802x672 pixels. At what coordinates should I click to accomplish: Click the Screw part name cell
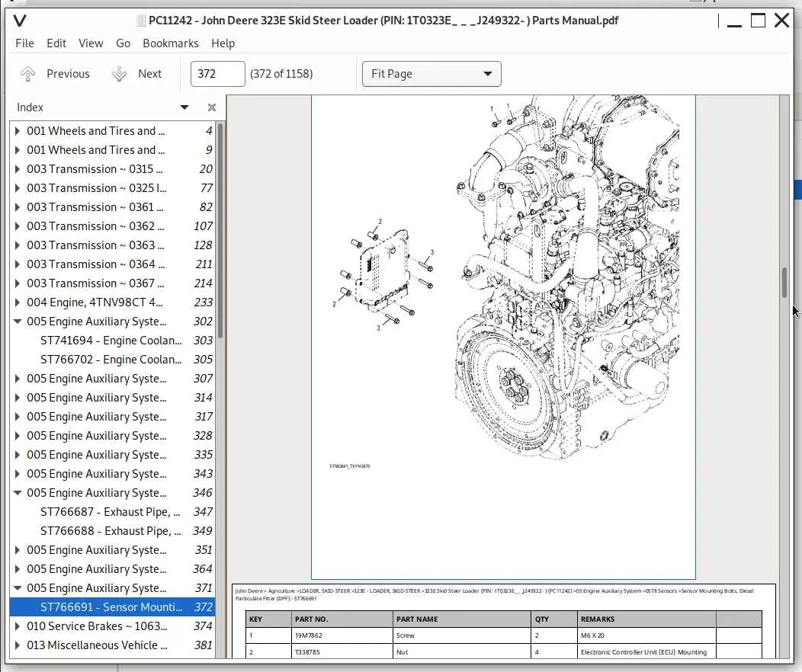point(462,635)
